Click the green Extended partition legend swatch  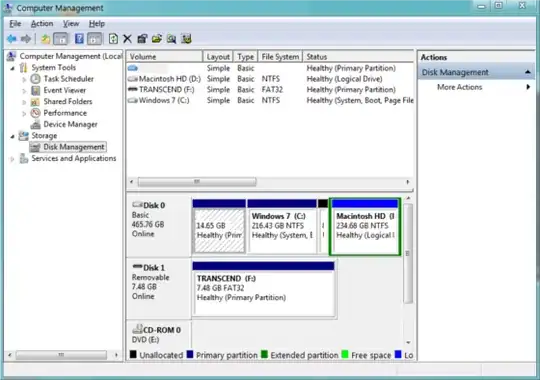pos(264,355)
